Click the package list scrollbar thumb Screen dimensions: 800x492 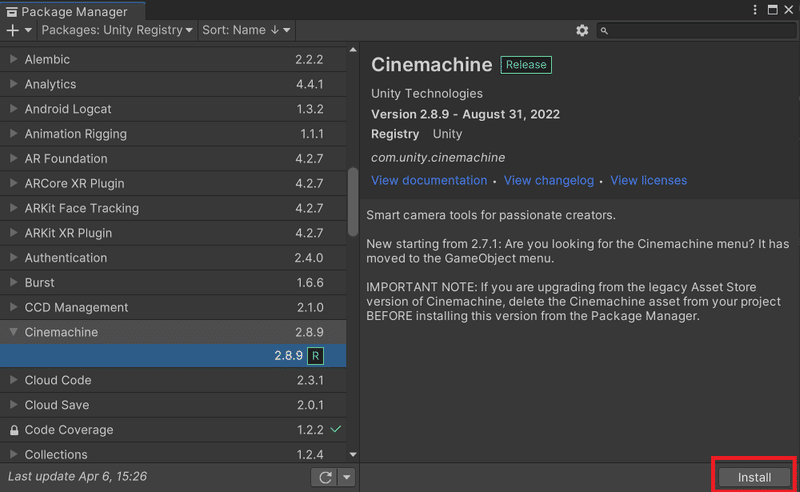353,202
